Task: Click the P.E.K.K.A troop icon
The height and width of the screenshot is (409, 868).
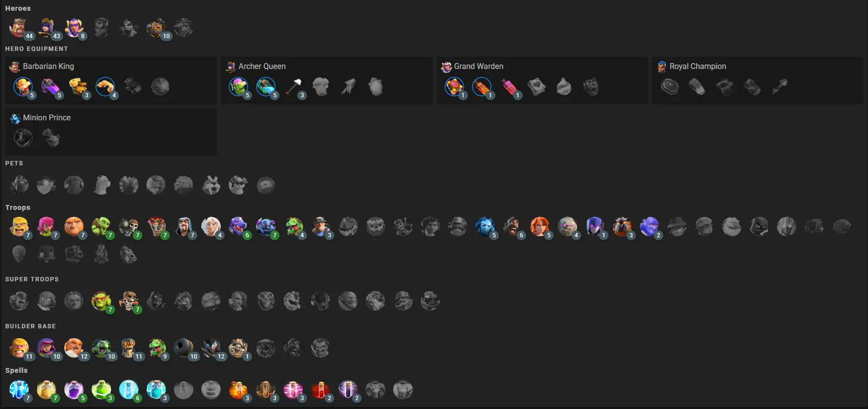Action: pyautogui.click(x=266, y=227)
